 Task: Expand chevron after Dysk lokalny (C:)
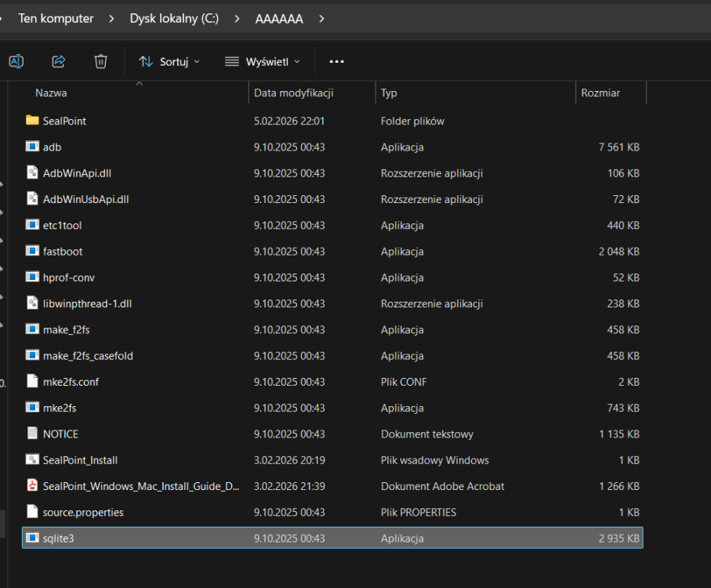(x=237, y=18)
